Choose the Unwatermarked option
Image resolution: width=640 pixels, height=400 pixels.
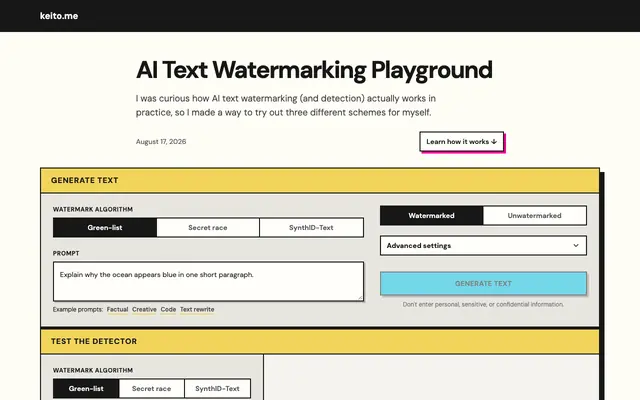point(534,216)
